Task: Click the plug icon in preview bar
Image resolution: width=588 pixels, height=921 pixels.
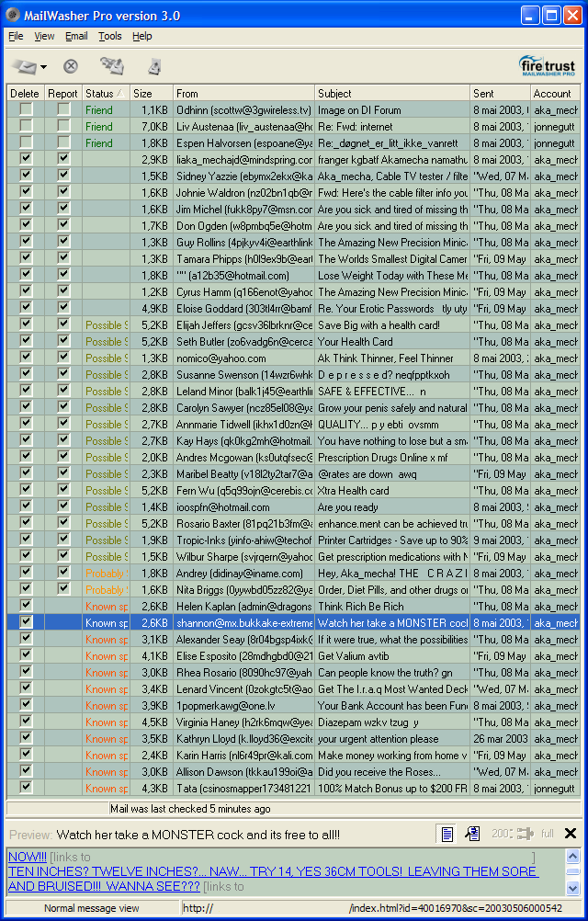Action: 524,834
